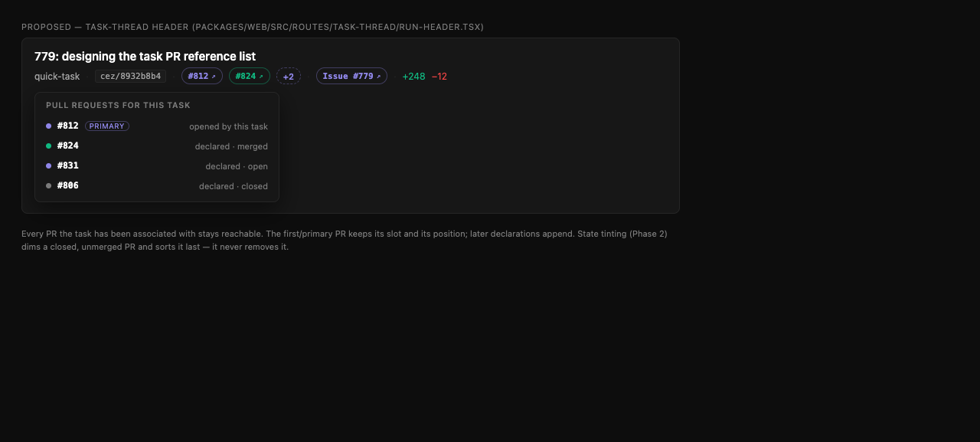Click the purple open dot for #831
This screenshot has width=980, height=442.
[x=49, y=165]
